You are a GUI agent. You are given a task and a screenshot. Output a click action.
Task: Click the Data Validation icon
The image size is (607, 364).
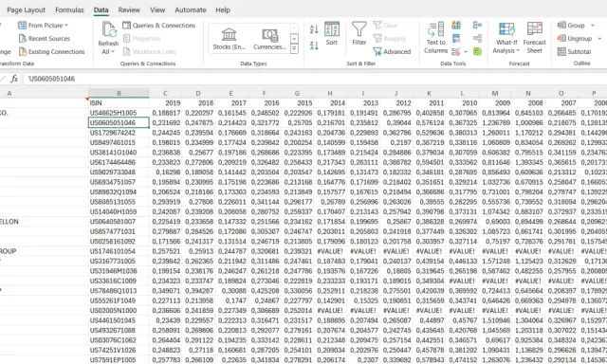(456, 51)
